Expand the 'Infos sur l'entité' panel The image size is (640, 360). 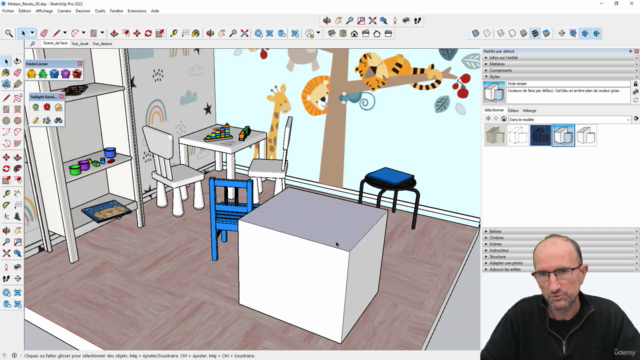tap(560, 58)
